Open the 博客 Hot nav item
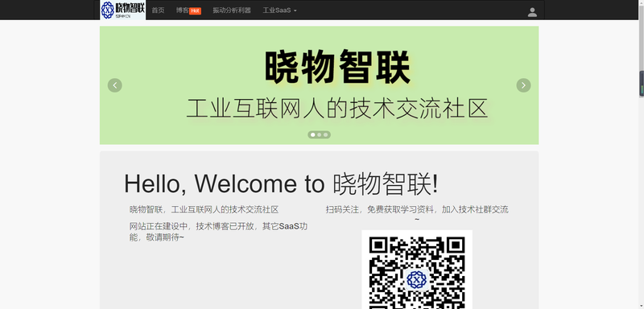Viewport: 644px width, 309px height. pos(188,10)
